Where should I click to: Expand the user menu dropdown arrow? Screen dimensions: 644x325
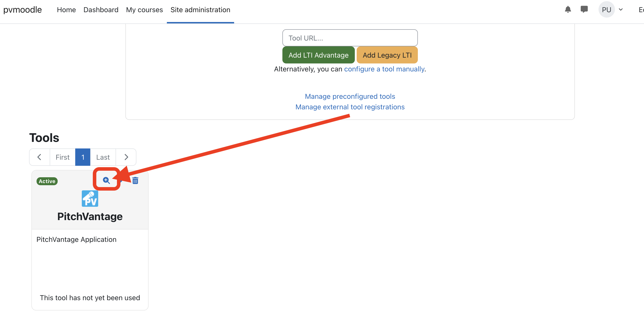(x=621, y=10)
